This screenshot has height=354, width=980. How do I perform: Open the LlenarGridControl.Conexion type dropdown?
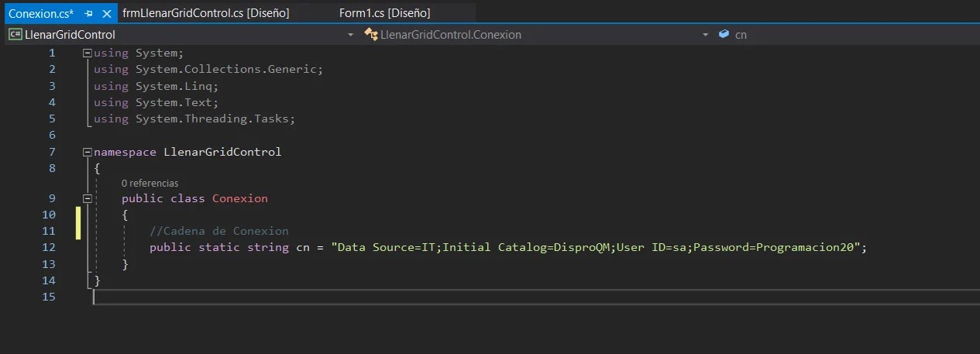tap(536, 35)
